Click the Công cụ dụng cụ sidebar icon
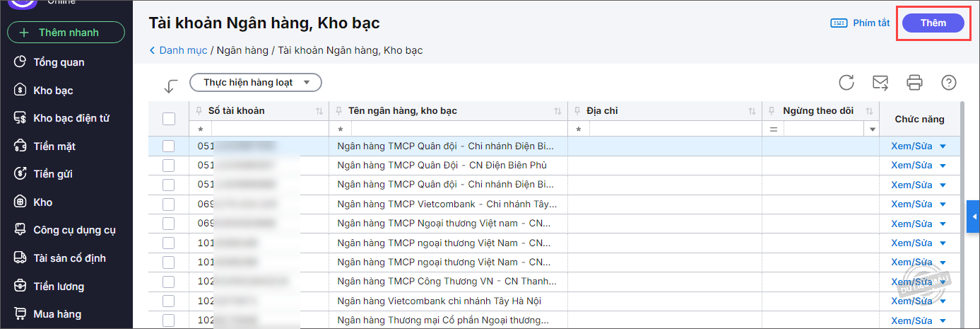 point(20,230)
